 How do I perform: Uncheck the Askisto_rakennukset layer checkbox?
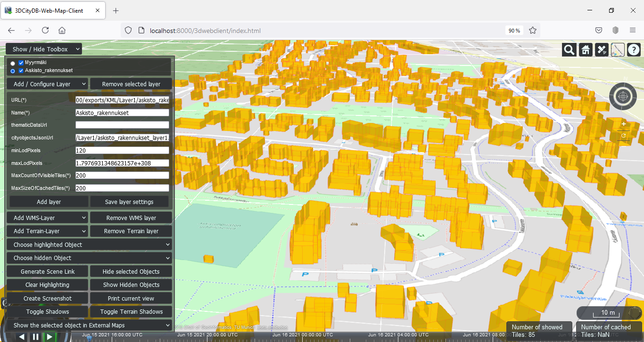(x=21, y=71)
